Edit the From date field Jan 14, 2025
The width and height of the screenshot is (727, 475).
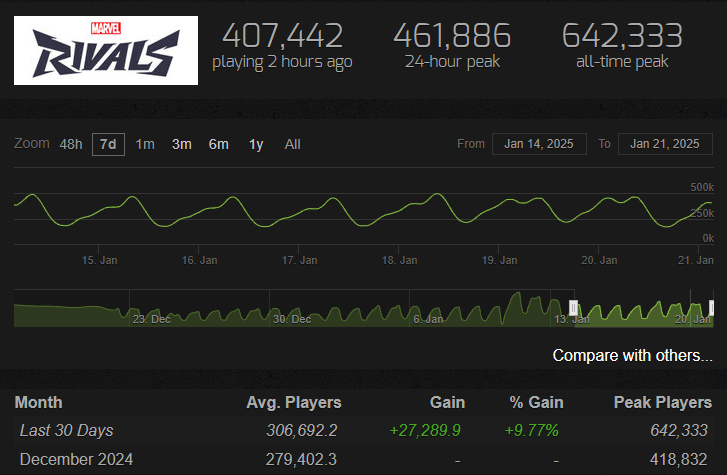539,144
